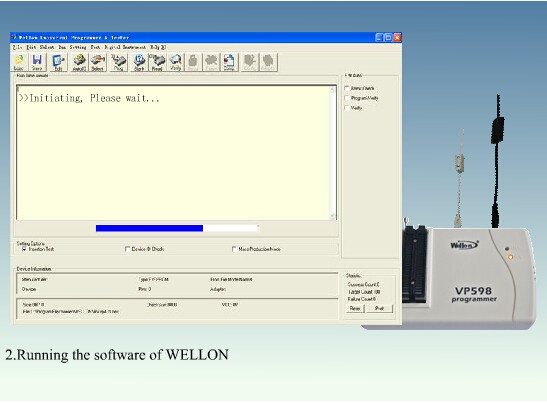The image size is (547, 403).
Task: Click the Select device toolbar icon
Action: (x=98, y=62)
